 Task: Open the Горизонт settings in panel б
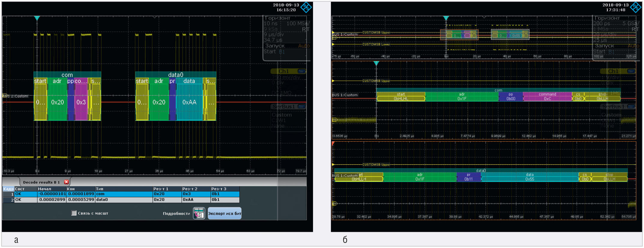[x=607, y=18]
